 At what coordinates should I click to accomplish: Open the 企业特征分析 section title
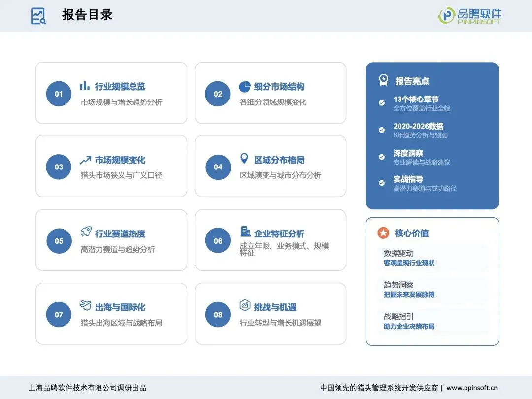pos(279,233)
